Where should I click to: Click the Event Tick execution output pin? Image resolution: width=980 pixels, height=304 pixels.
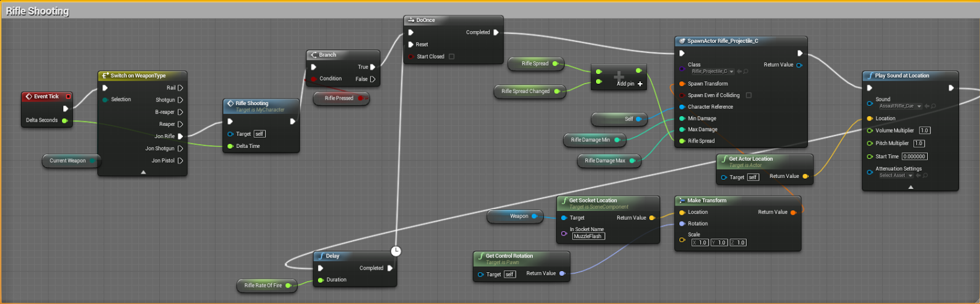coord(66,108)
